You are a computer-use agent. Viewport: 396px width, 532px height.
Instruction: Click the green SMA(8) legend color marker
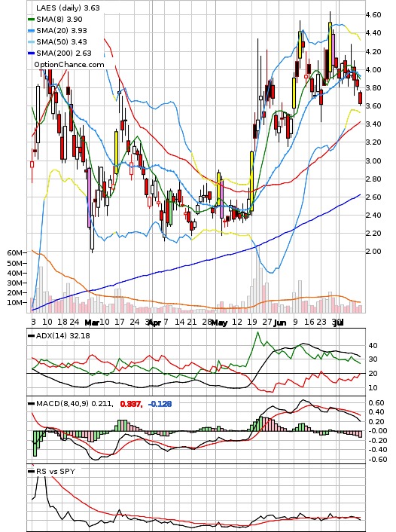[x=31, y=20]
